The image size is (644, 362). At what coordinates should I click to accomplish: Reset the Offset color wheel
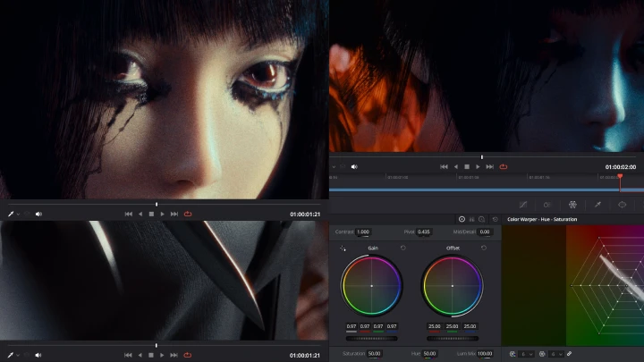click(x=484, y=248)
